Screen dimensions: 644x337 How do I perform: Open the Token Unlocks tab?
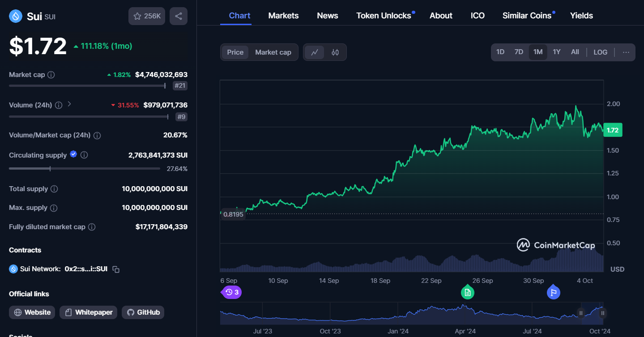[384, 16]
